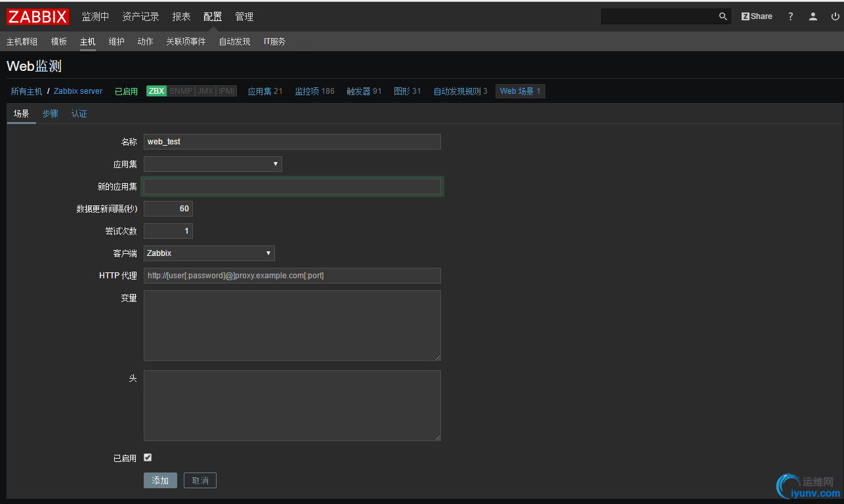Click the Web监测 page heading
Viewport: 844px width, 504px height.
click(x=34, y=66)
